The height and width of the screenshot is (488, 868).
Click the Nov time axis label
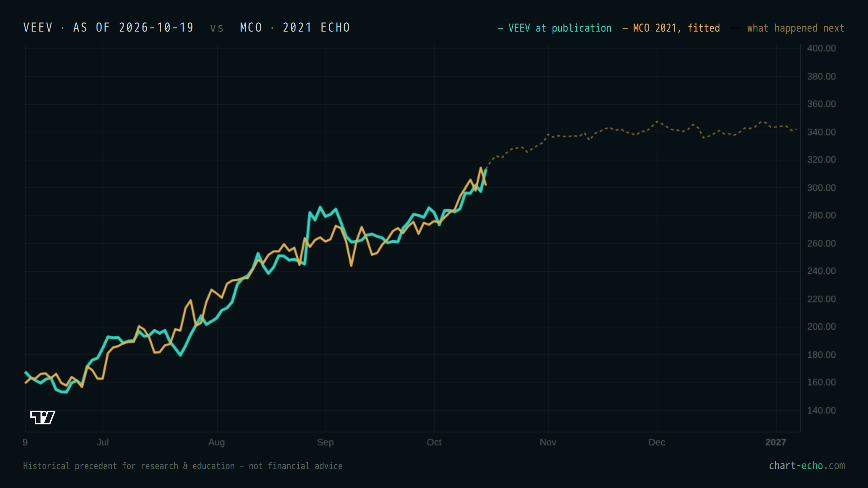click(548, 442)
